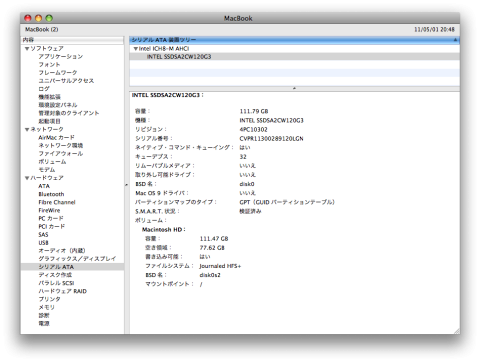
Task: Show オーディオ (内蔵) information
Action: pyautogui.click(x=62, y=251)
